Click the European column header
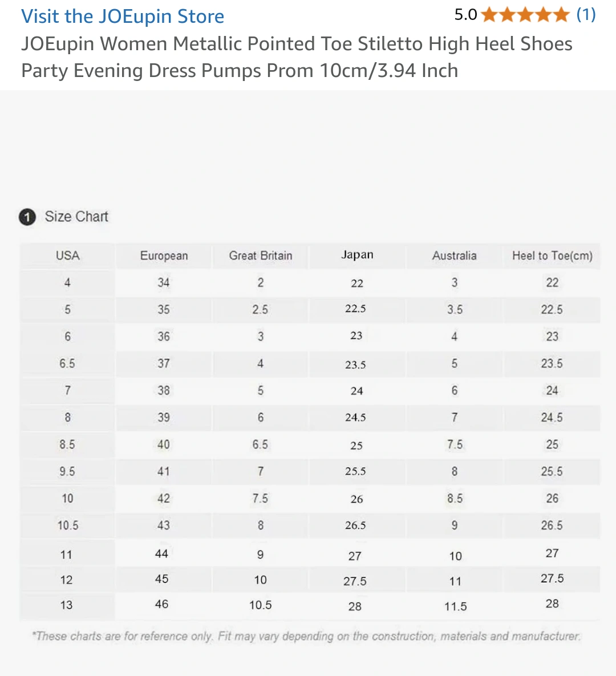Image resolution: width=616 pixels, height=676 pixels. pyautogui.click(x=164, y=256)
